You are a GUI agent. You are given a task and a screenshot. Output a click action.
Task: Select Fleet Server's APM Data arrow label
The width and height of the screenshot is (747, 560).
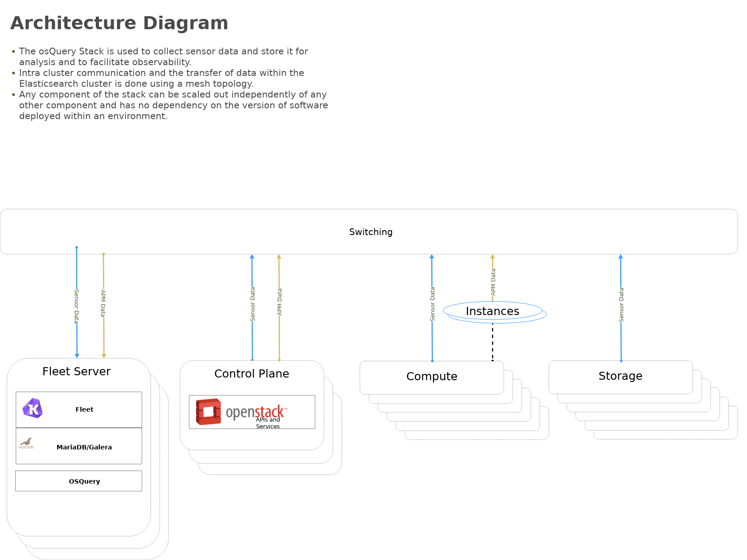(103, 303)
